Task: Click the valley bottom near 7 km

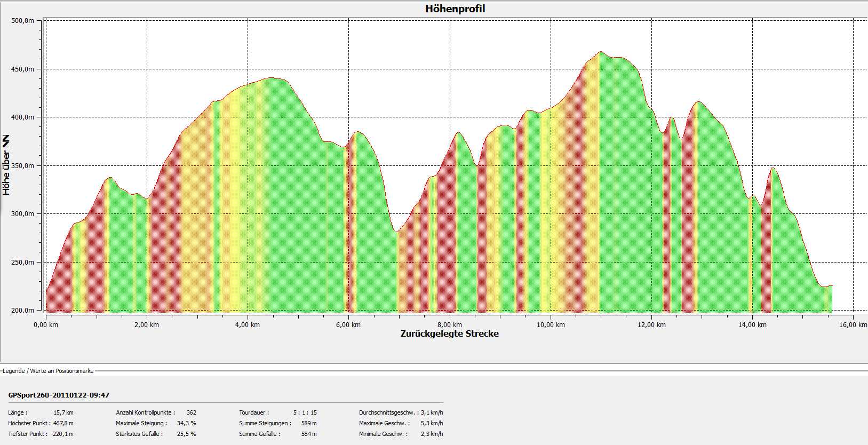Action: click(396, 232)
